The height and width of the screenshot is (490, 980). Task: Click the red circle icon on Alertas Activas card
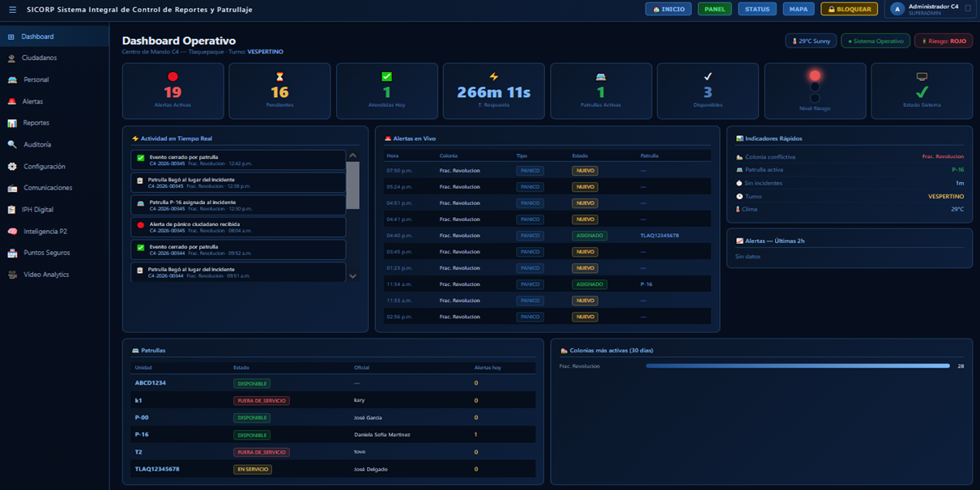[x=173, y=77]
